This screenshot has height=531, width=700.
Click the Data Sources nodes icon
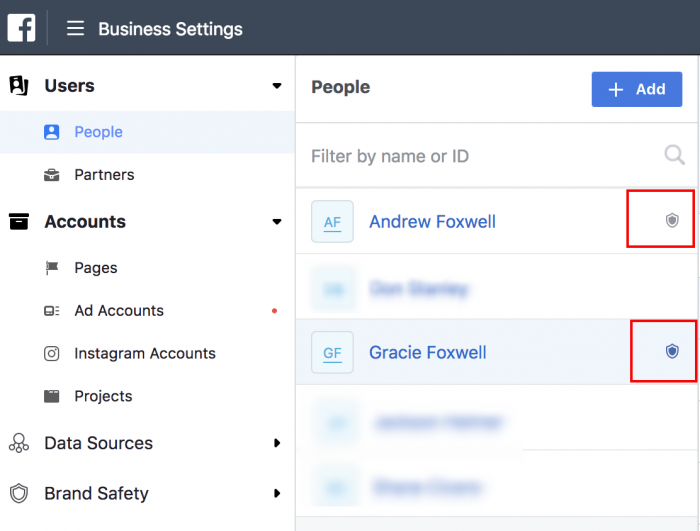click(x=19, y=443)
